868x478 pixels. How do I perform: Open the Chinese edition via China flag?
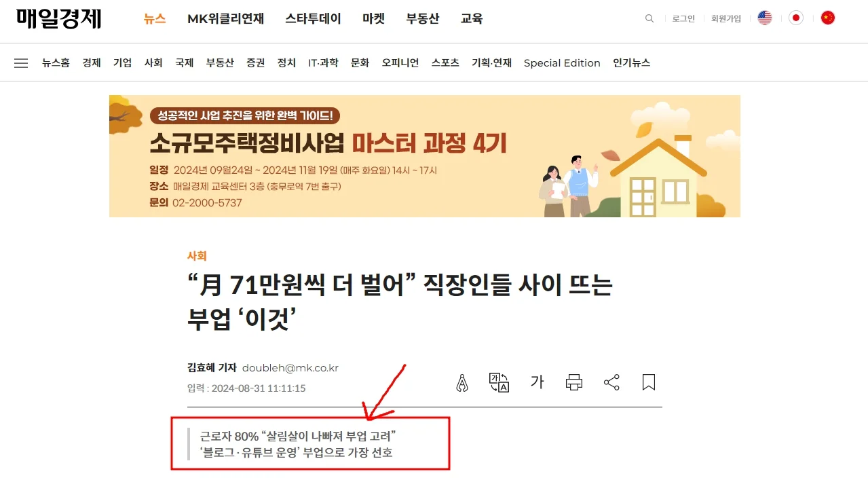click(x=827, y=18)
